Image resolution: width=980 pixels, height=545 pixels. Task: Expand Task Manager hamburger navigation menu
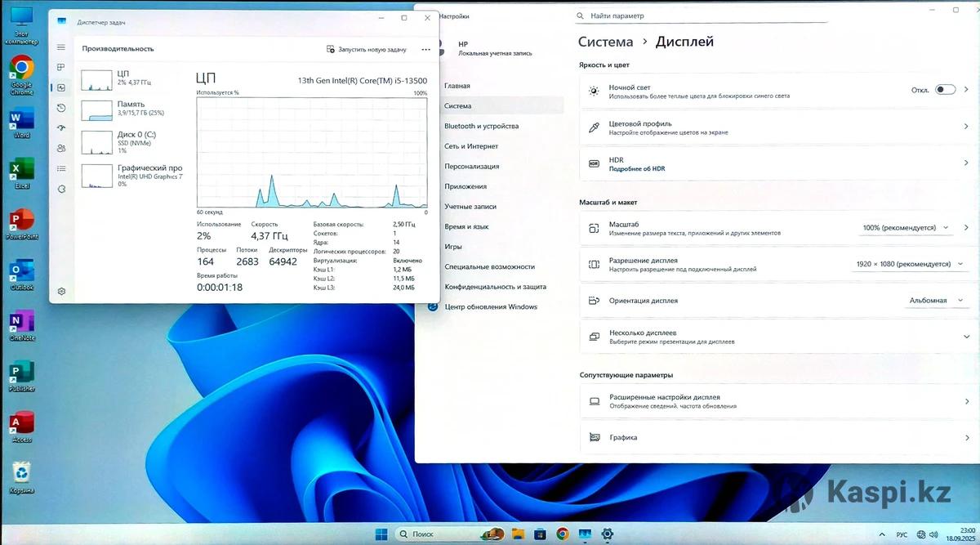click(x=61, y=47)
